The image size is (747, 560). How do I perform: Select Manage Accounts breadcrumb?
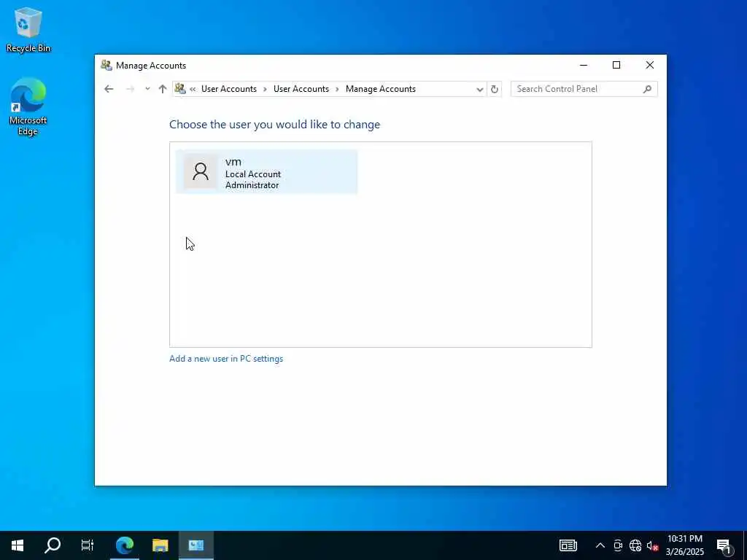(x=381, y=89)
